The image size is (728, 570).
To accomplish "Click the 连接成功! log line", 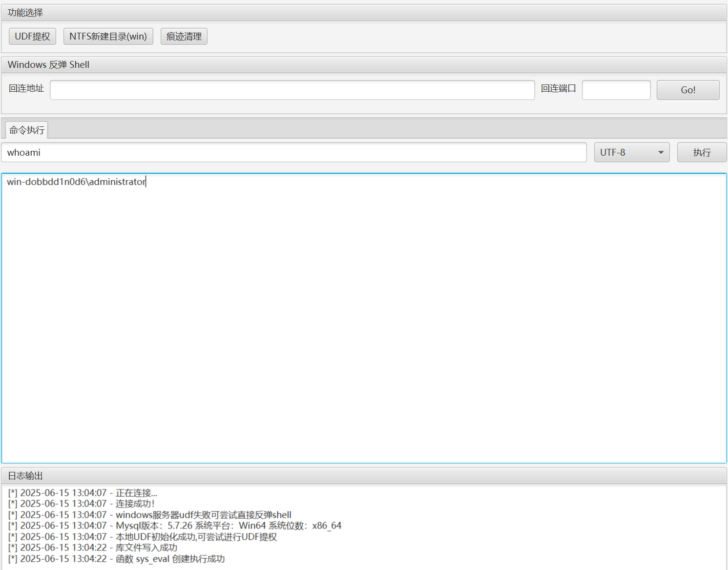I will pyautogui.click(x=81, y=504).
